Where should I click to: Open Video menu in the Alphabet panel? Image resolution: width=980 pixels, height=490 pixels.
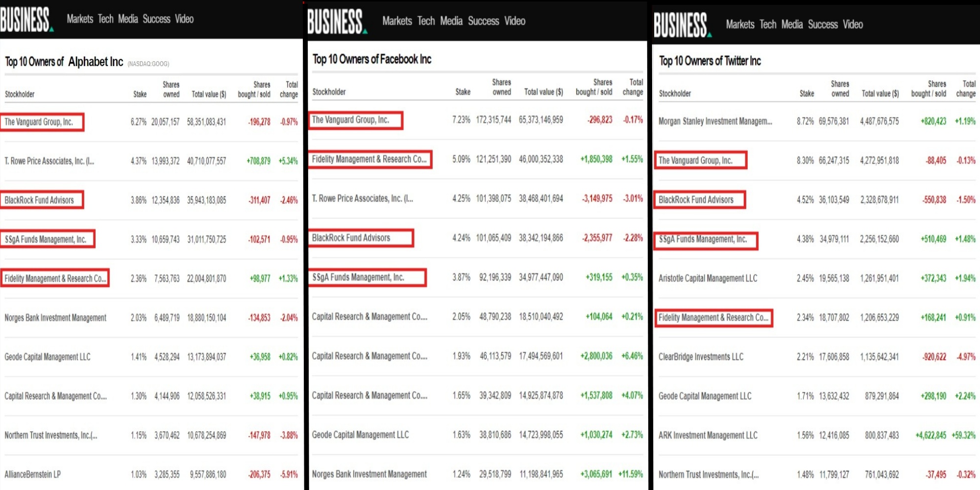[x=184, y=19]
